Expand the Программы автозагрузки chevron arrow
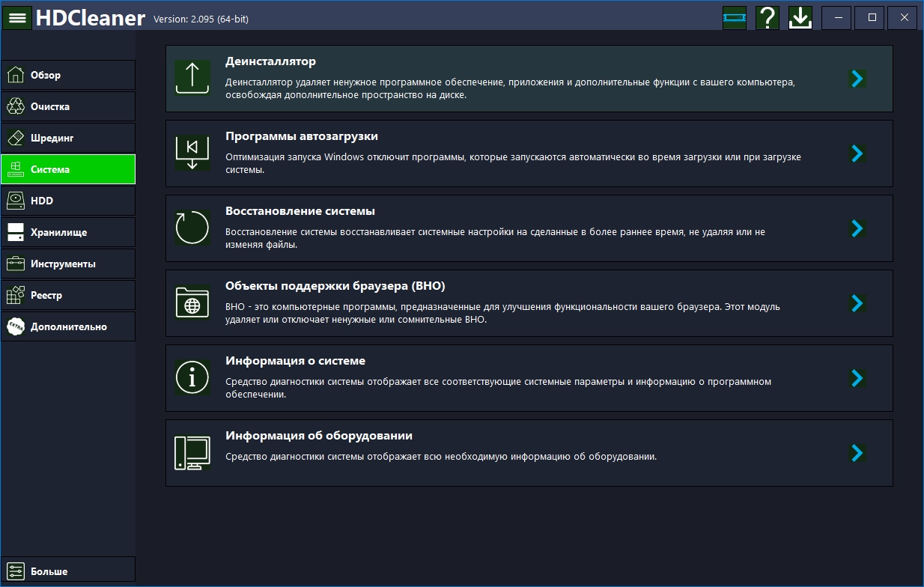The image size is (924, 587). pyautogui.click(x=857, y=153)
